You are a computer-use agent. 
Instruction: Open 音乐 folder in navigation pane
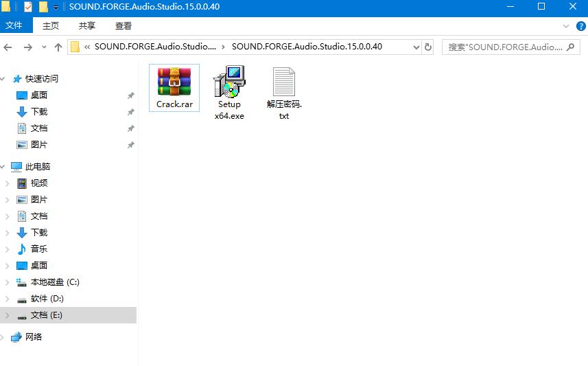point(39,249)
